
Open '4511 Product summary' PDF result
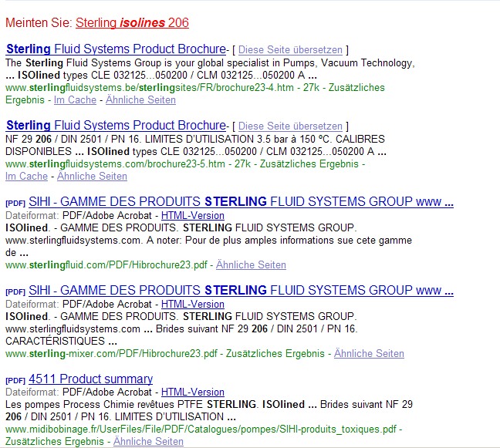(x=90, y=379)
